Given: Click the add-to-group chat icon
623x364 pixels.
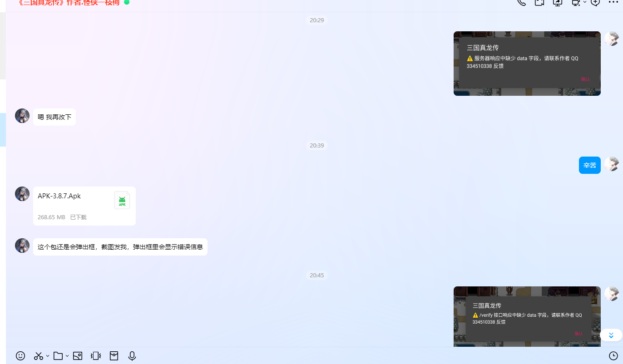Looking at the screenshot, I should [x=595, y=2].
